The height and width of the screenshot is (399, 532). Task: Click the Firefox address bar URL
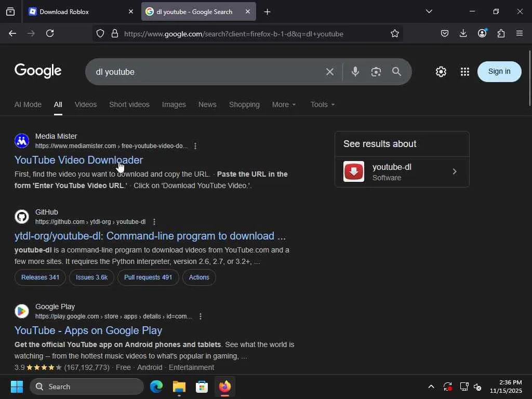[x=233, y=34]
